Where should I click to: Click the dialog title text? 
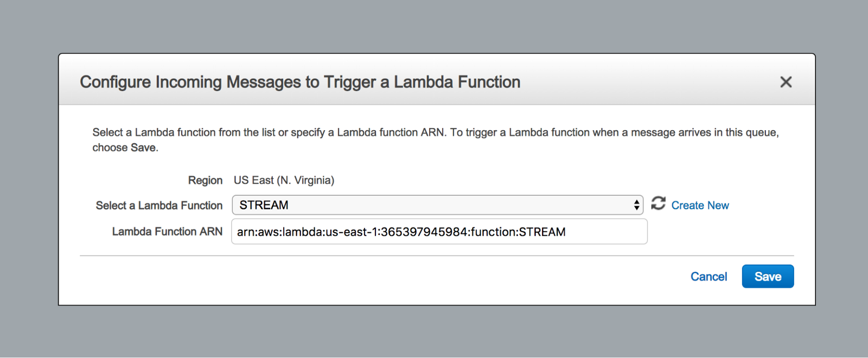[x=300, y=82]
